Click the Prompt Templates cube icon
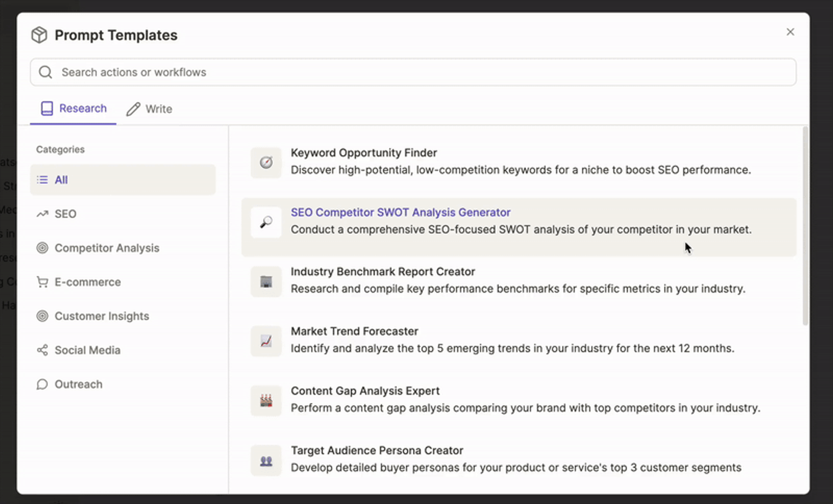This screenshot has height=504, width=833. (39, 35)
